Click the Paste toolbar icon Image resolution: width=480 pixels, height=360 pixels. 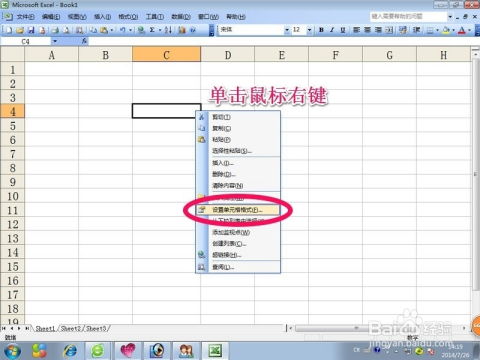[104, 30]
